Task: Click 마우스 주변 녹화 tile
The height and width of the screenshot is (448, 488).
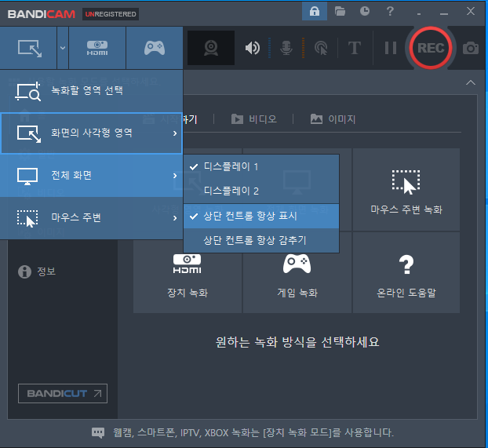Action: (406, 190)
